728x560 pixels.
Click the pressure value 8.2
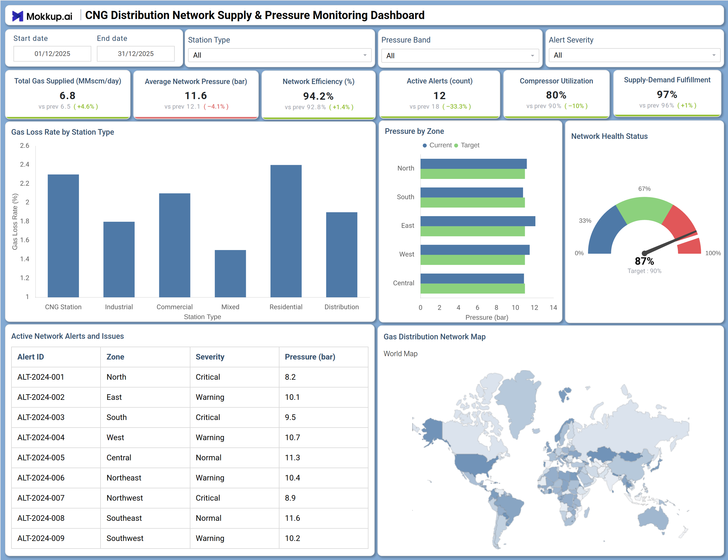click(290, 377)
